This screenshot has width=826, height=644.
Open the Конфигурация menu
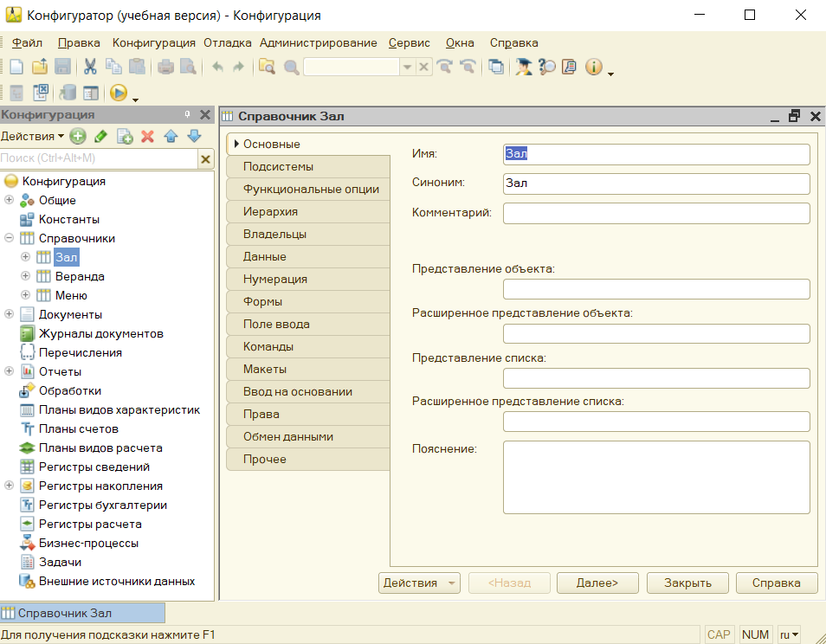pos(153,42)
